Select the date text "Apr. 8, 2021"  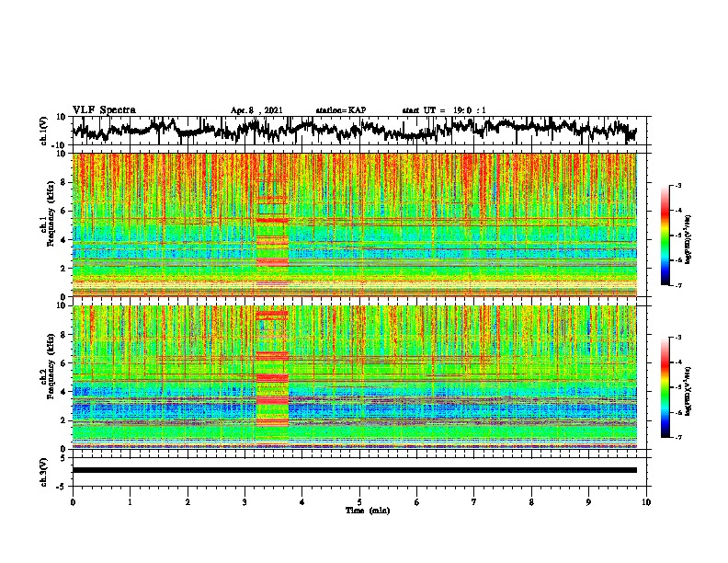(x=256, y=110)
